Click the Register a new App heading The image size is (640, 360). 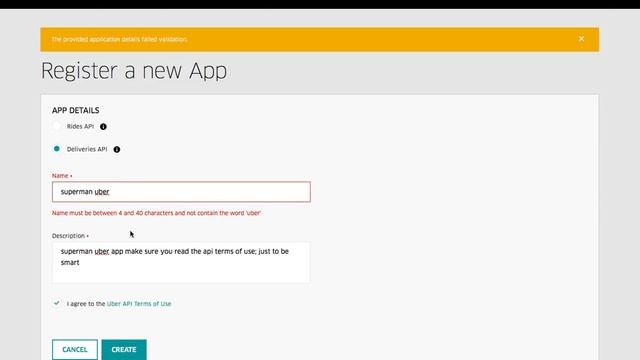pyautogui.click(x=134, y=71)
